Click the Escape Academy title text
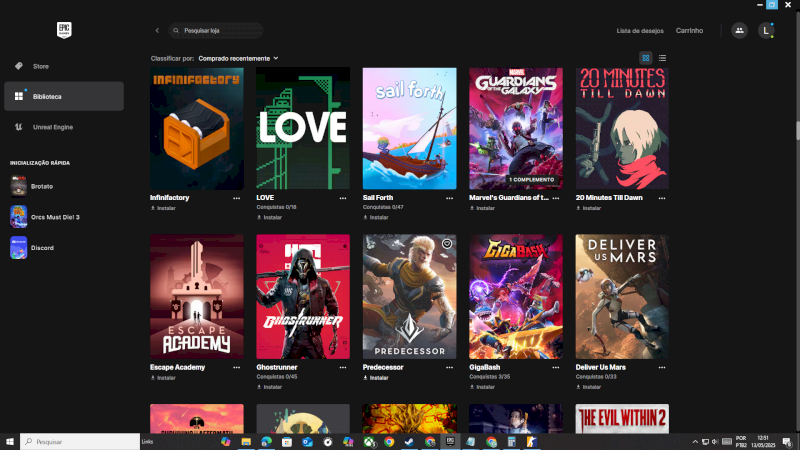Viewport: 800px width, 450px height. tap(178, 367)
